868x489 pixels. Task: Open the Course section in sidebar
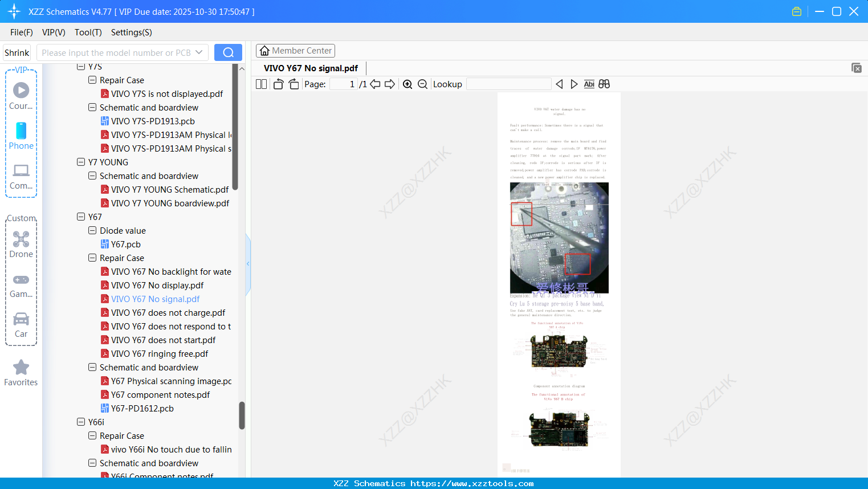(x=21, y=96)
